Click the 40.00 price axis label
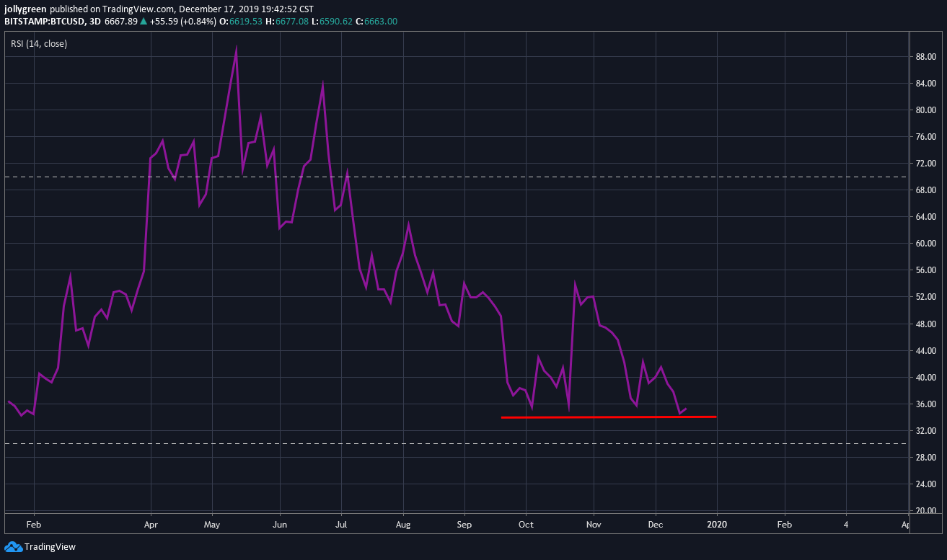The image size is (947, 560). point(928,378)
